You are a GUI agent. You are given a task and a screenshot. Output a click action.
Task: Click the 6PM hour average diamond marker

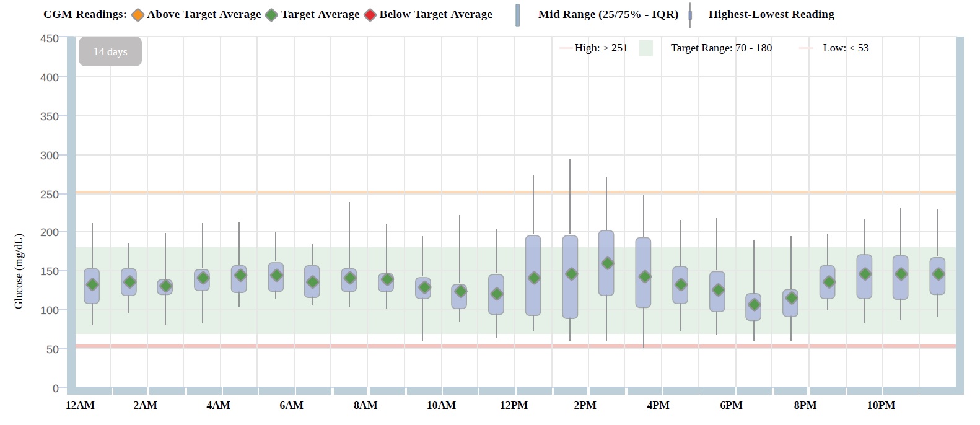click(754, 304)
